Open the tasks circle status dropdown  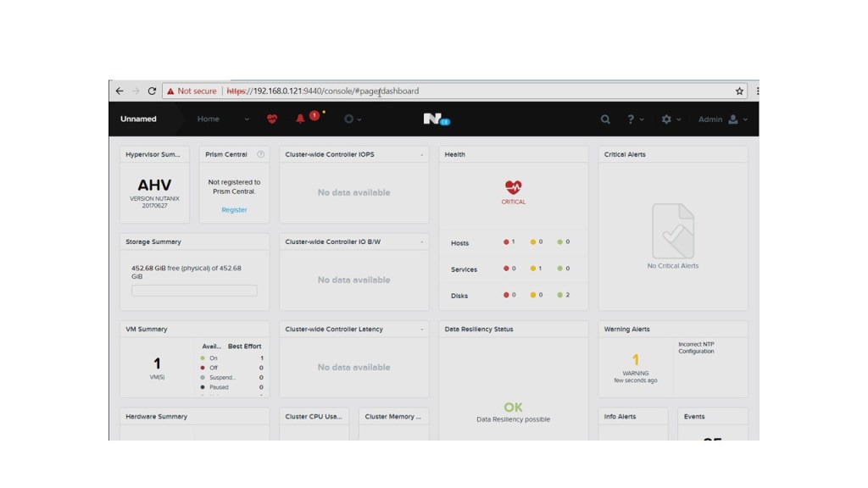click(x=352, y=119)
